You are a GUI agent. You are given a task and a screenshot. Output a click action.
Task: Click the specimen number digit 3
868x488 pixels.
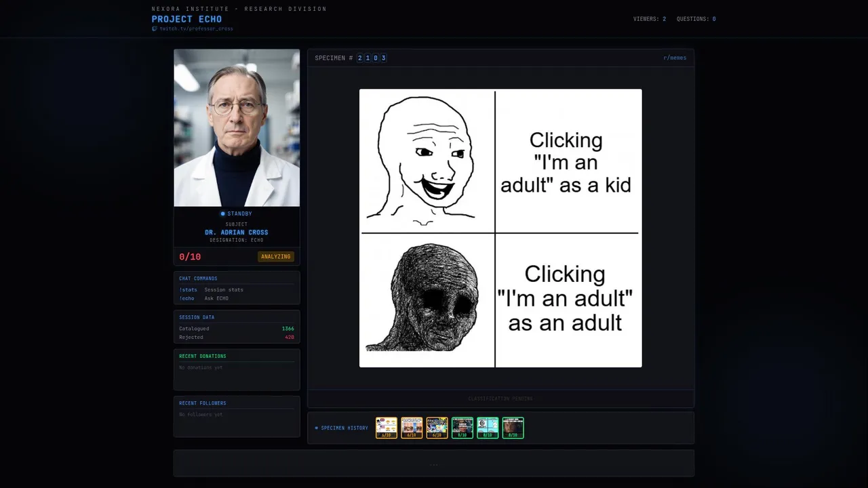tap(384, 58)
